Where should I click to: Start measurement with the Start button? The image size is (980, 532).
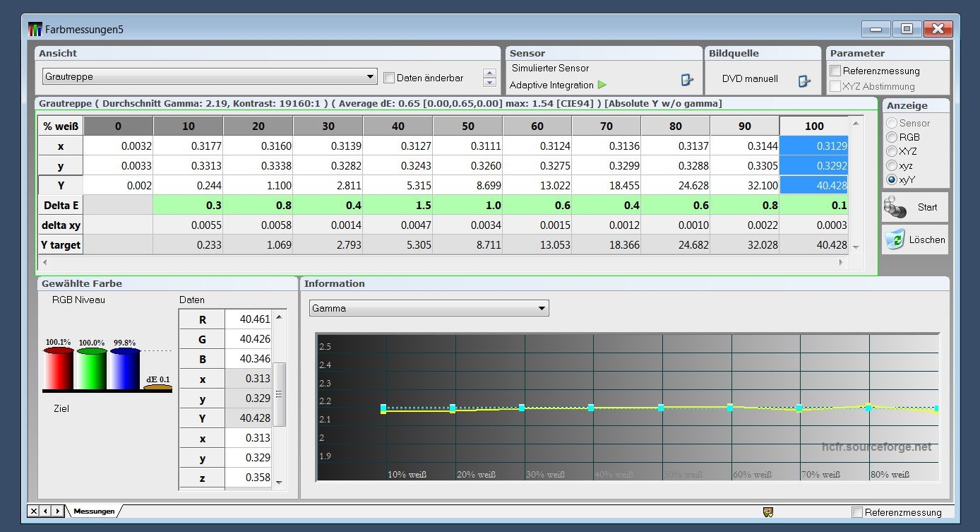[x=915, y=207]
